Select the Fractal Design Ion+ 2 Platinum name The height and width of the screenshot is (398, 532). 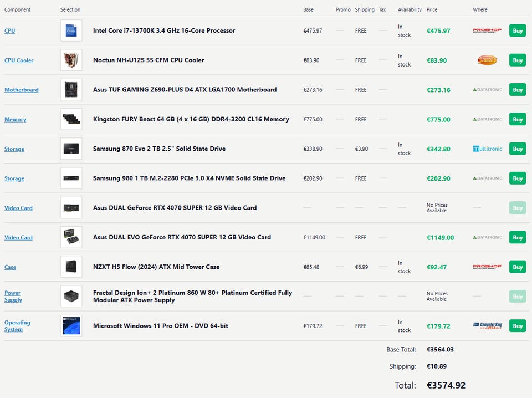click(192, 296)
